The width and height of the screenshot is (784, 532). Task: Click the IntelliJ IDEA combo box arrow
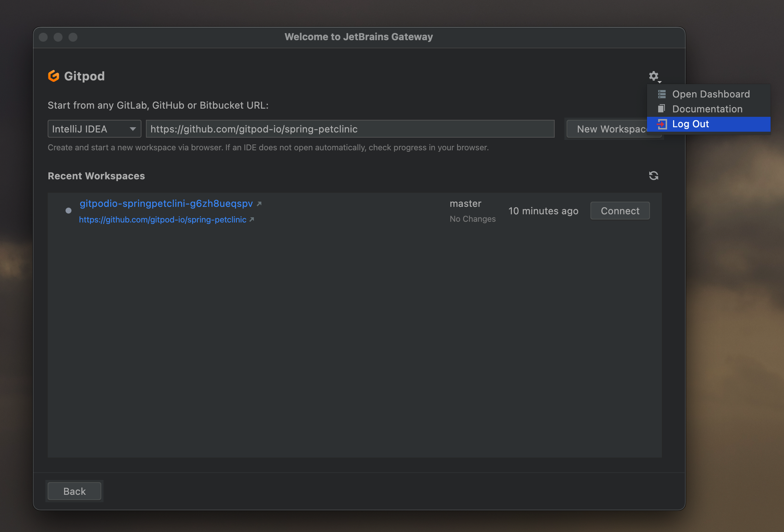[133, 129]
